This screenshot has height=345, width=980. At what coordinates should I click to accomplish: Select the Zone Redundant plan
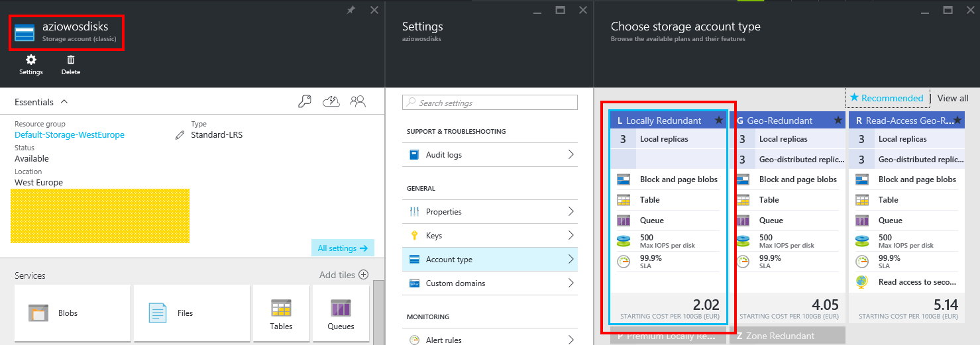(787, 336)
